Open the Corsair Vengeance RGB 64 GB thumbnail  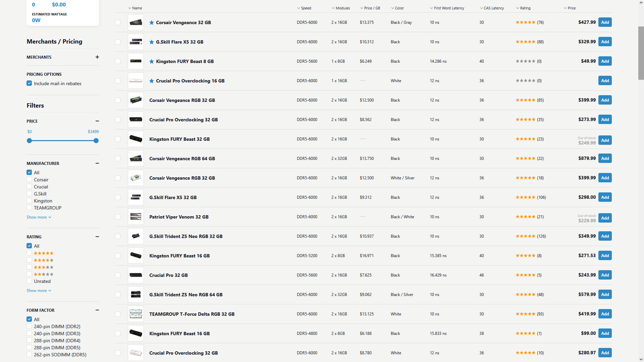[136, 159]
